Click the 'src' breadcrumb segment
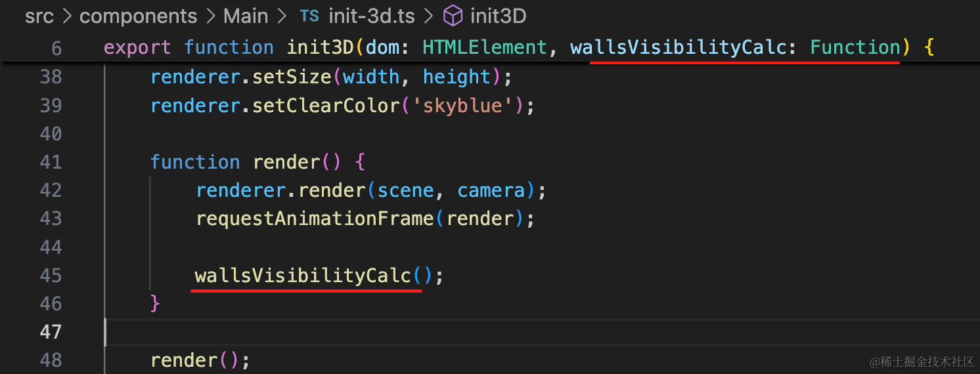Viewport: 980px width, 374px height. [x=39, y=16]
